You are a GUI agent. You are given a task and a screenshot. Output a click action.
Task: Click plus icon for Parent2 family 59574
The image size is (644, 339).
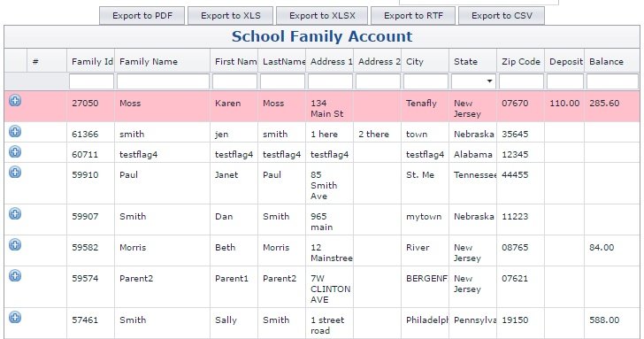(15, 275)
